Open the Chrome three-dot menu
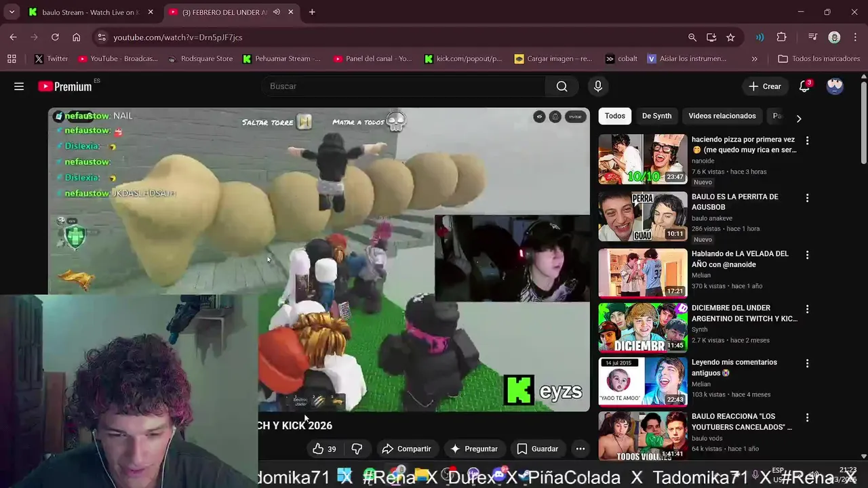The height and width of the screenshot is (488, 868). pyautogui.click(x=856, y=37)
